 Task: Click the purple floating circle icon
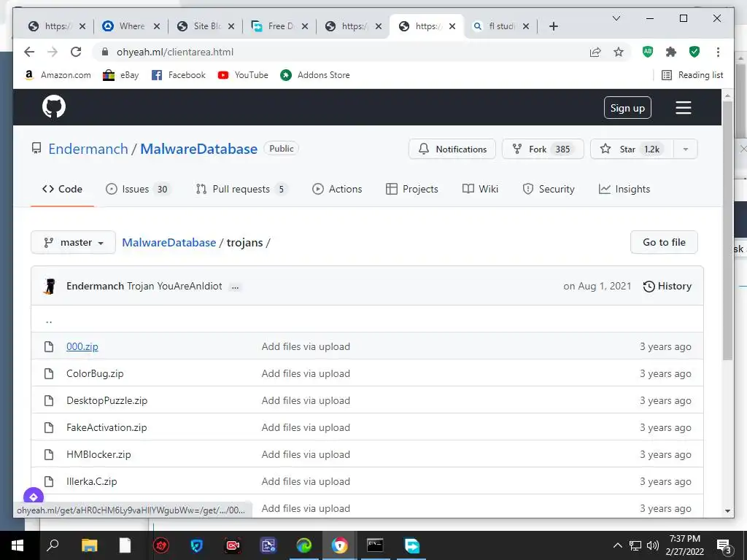pos(34,497)
